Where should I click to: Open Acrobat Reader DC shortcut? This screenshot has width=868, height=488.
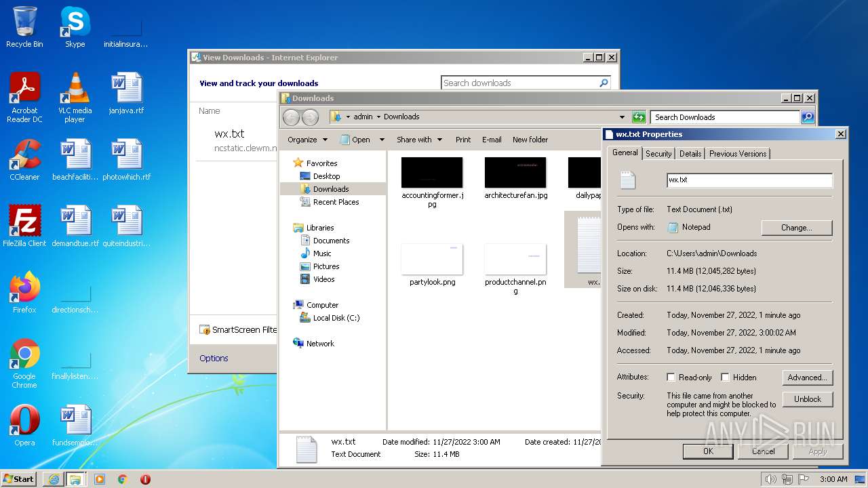point(24,98)
